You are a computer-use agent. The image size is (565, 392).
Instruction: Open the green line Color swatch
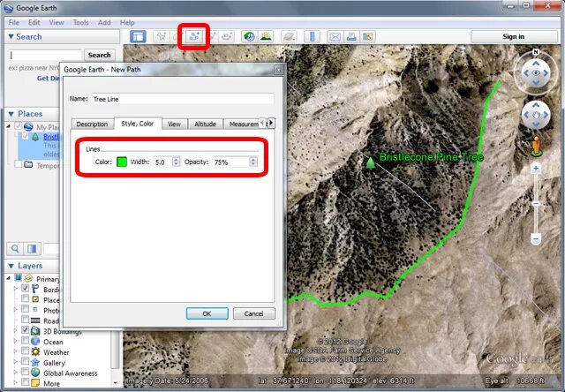(x=122, y=162)
